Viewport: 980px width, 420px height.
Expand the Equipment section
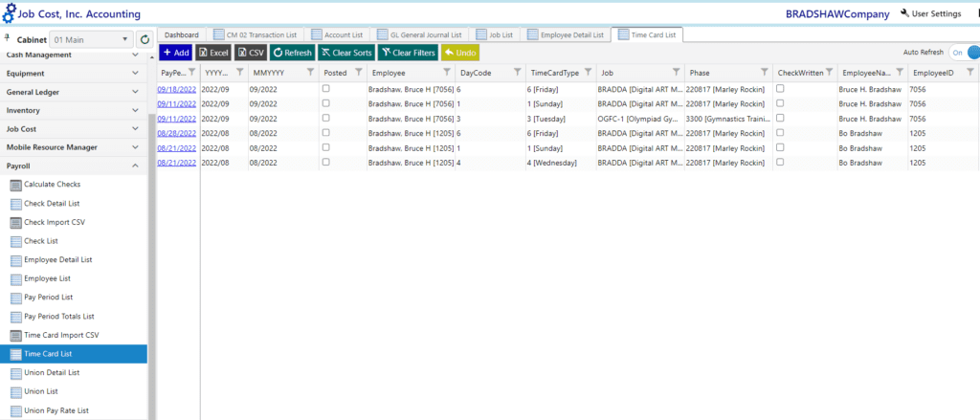[74, 73]
